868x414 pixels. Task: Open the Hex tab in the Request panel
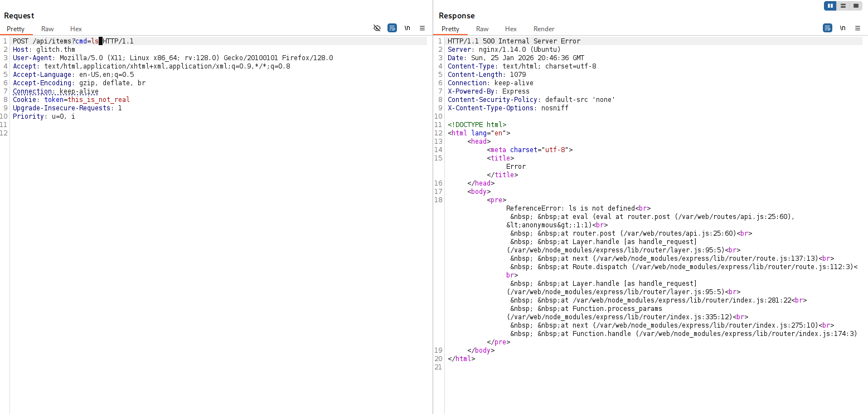coord(76,29)
